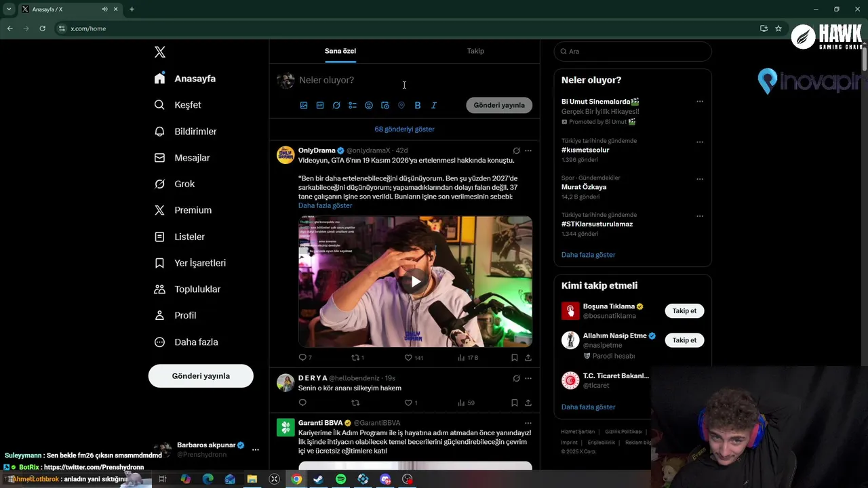Expand Daha fazla göster in OnlyDrama post
Image resolution: width=868 pixels, height=488 pixels.
tap(325, 205)
